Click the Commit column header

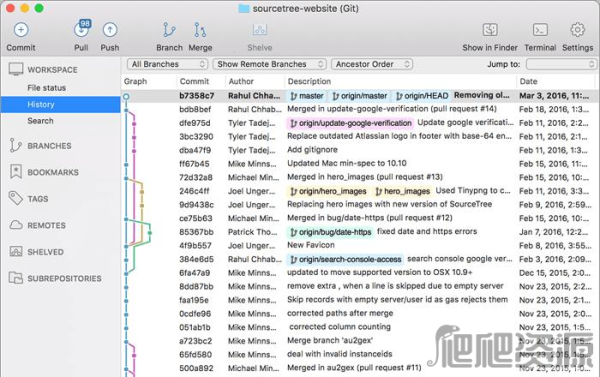(x=194, y=81)
